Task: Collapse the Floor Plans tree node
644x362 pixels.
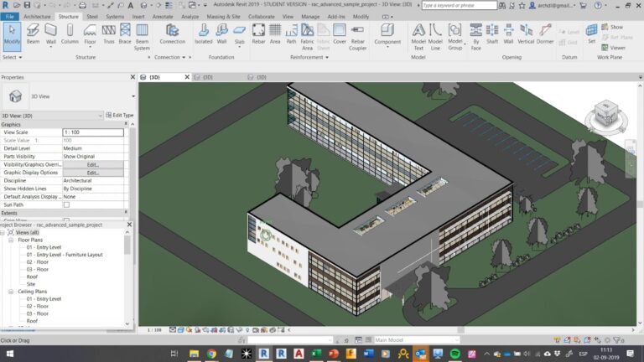Action: tap(11, 240)
